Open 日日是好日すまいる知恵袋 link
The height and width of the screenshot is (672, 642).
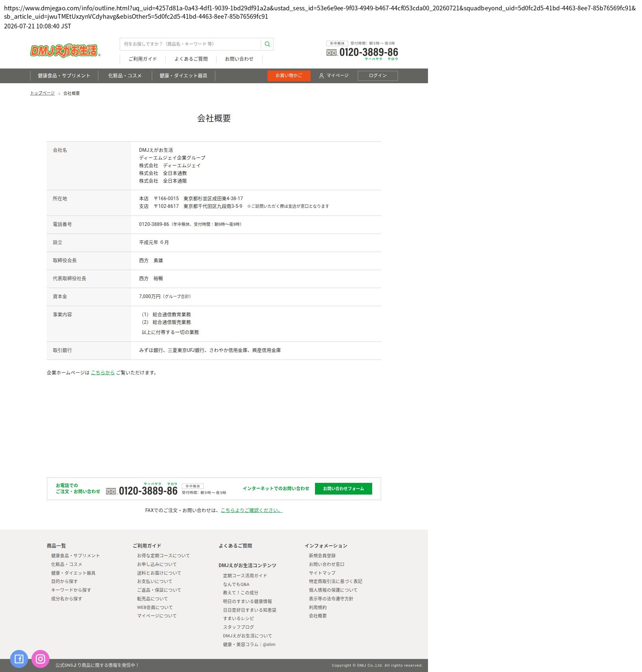click(250, 610)
